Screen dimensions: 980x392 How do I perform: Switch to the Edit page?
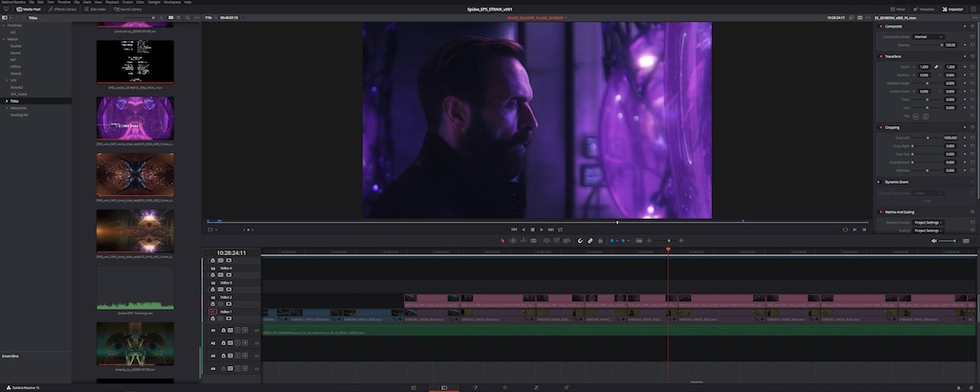444,387
